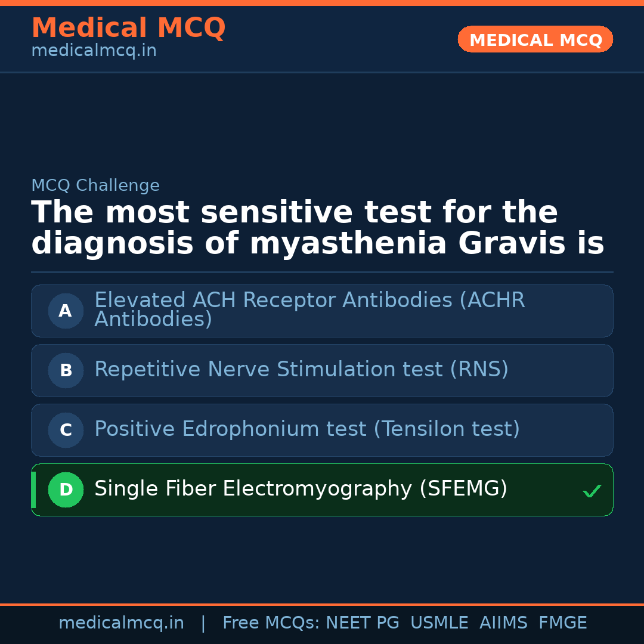Open the medicalmcq.in link in the footer
The image size is (644, 644).
121,623
